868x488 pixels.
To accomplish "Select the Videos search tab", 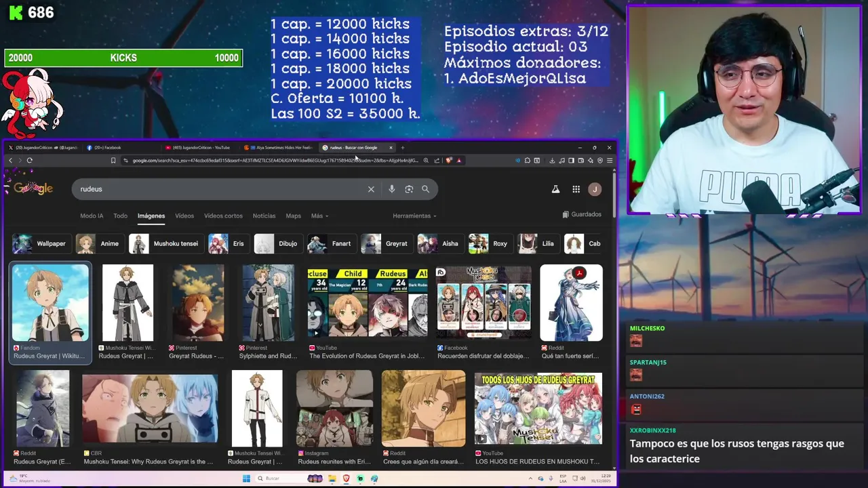I will [x=184, y=216].
